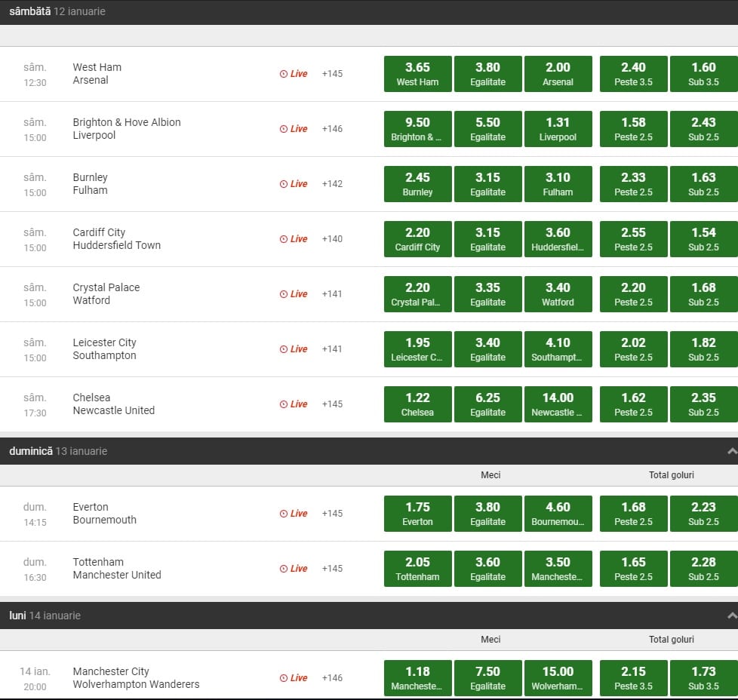738x700 pixels.
Task: Select Egalitate 3.35 for Crystal Palace vs Watford
Action: point(488,294)
